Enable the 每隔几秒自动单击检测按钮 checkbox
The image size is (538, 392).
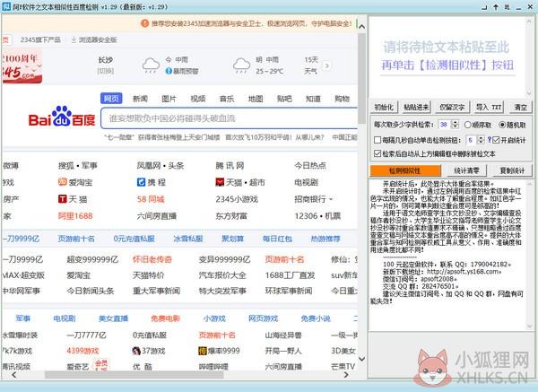point(377,140)
